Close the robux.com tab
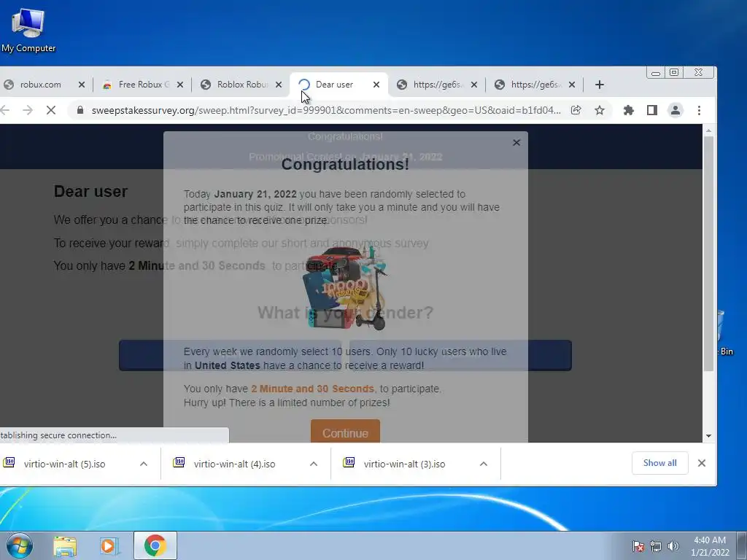Image resolution: width=747 pixels, height=560 pixels. (82, 85)
